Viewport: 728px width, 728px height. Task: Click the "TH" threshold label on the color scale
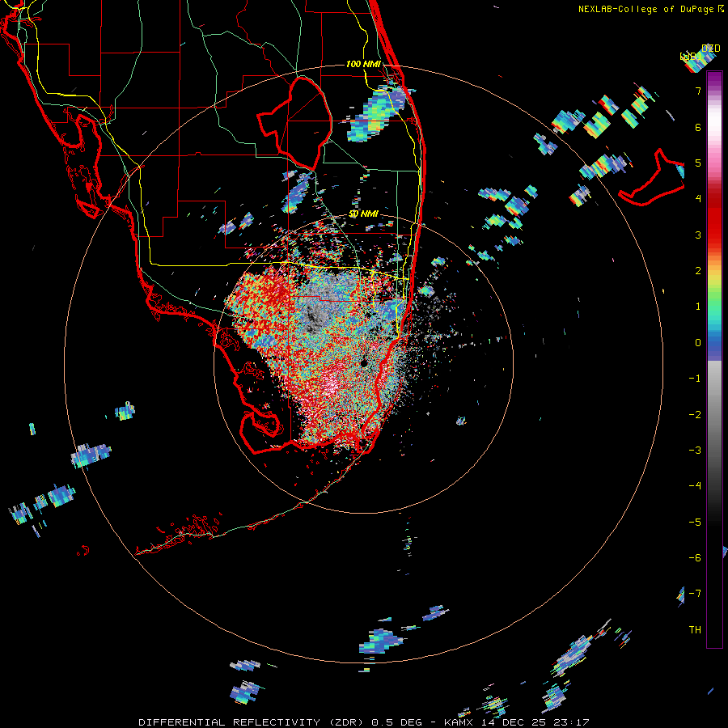point(695,630)
